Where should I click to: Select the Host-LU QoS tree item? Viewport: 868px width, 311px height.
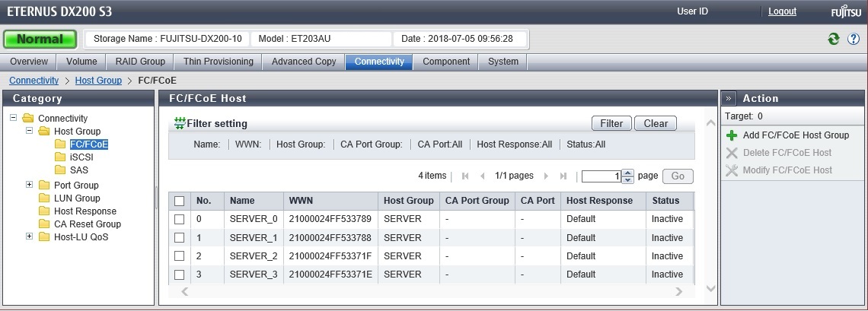point(81,237)
